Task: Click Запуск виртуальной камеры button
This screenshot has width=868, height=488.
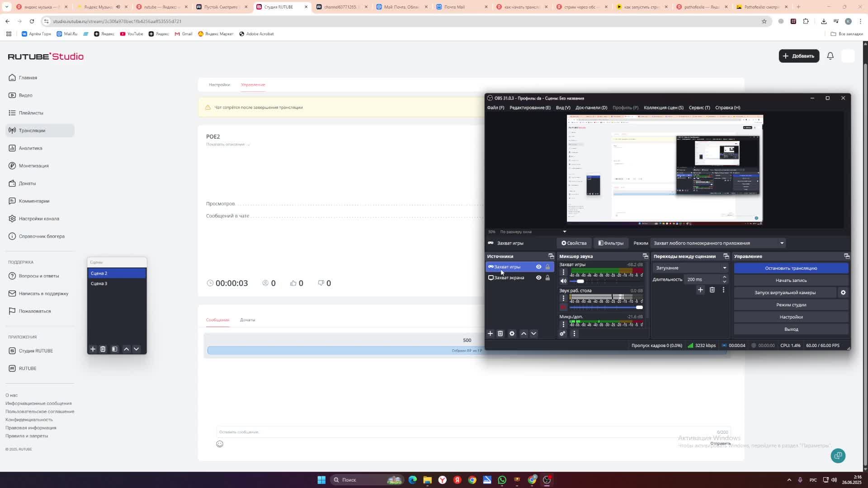Action: (785, 292)
